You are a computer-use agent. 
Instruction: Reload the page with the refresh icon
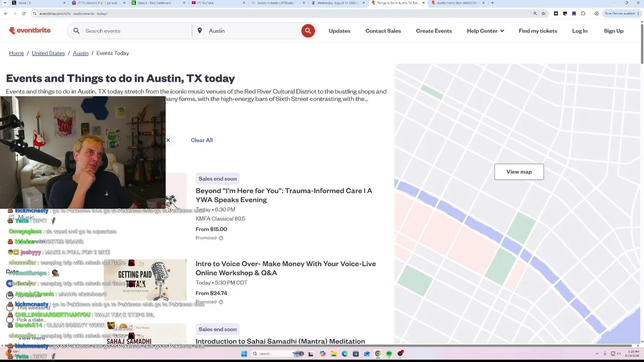click(24, 14)
